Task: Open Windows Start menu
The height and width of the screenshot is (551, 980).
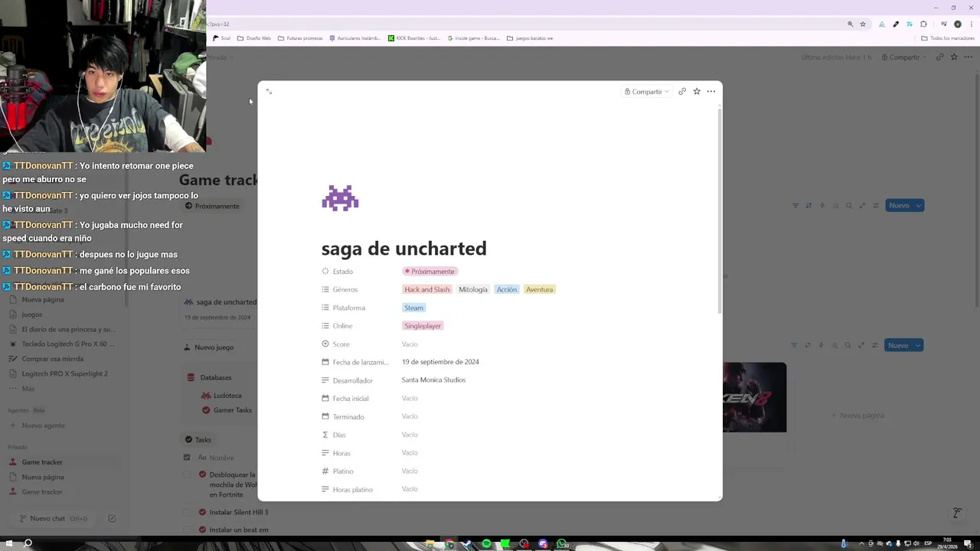Action: pos(8,543)
